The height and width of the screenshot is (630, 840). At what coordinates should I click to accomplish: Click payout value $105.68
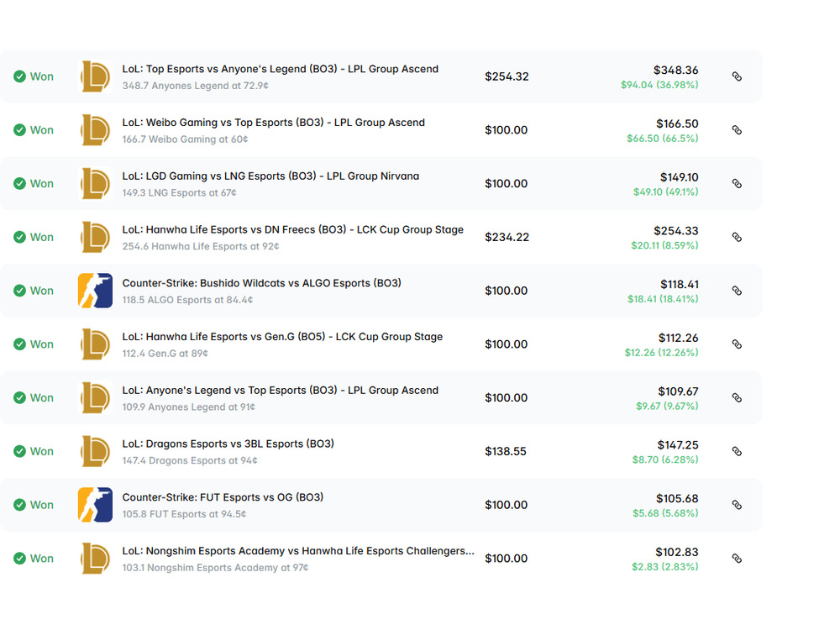(677, 499)
